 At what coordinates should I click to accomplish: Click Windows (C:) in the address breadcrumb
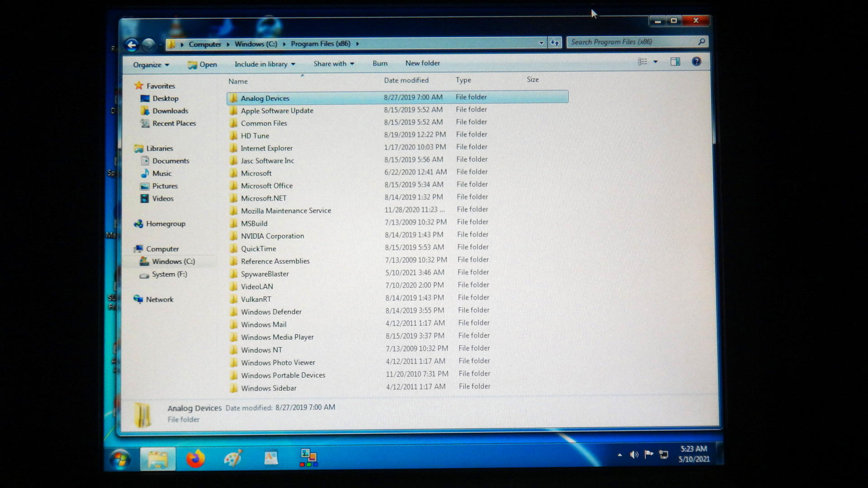coord(256,44)
